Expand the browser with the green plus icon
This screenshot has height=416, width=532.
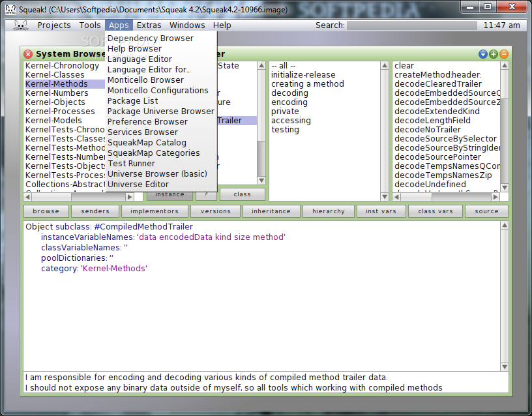[494, 54]
